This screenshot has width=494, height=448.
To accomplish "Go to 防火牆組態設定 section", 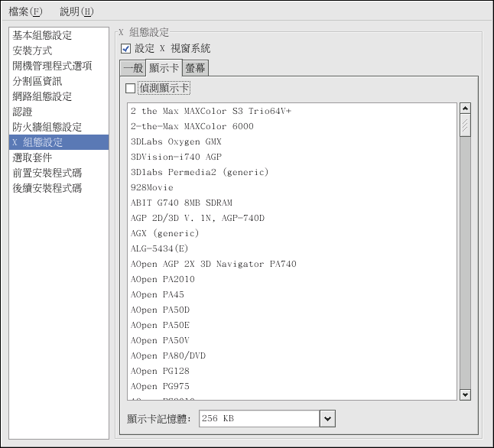I will tap(47, 127).
